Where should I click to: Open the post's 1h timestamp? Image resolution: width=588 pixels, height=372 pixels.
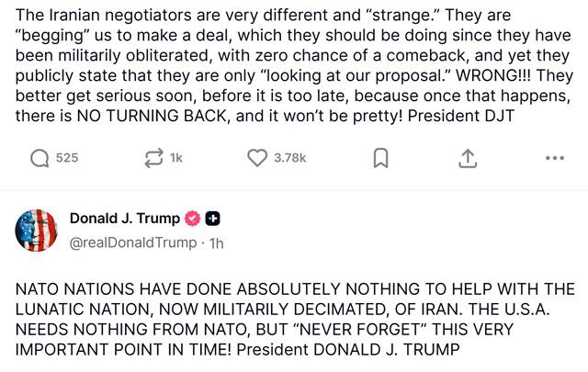click(217, 242)
